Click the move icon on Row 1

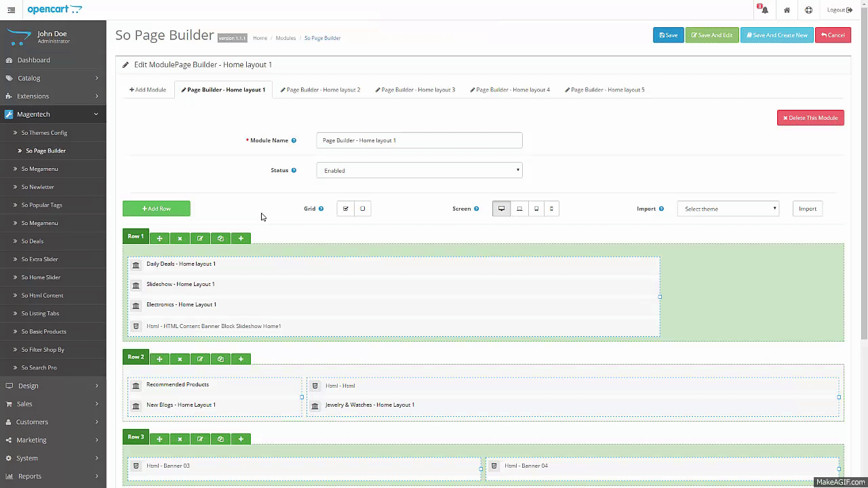tap(159, 239)
